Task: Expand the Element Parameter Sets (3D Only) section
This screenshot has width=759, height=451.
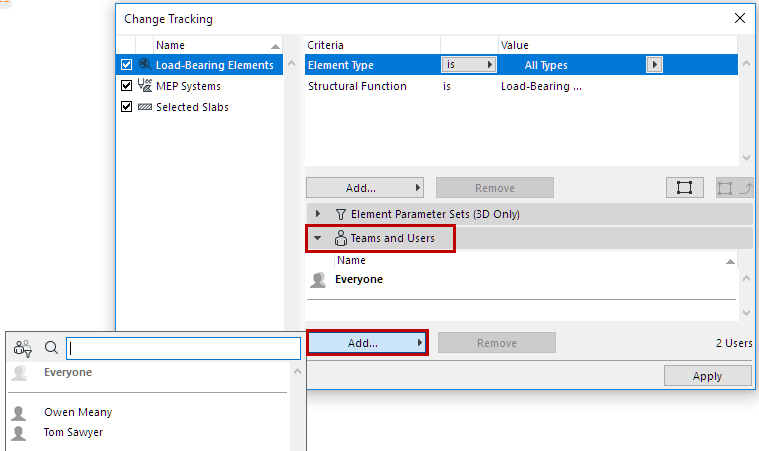Action: tap(318, 214)
